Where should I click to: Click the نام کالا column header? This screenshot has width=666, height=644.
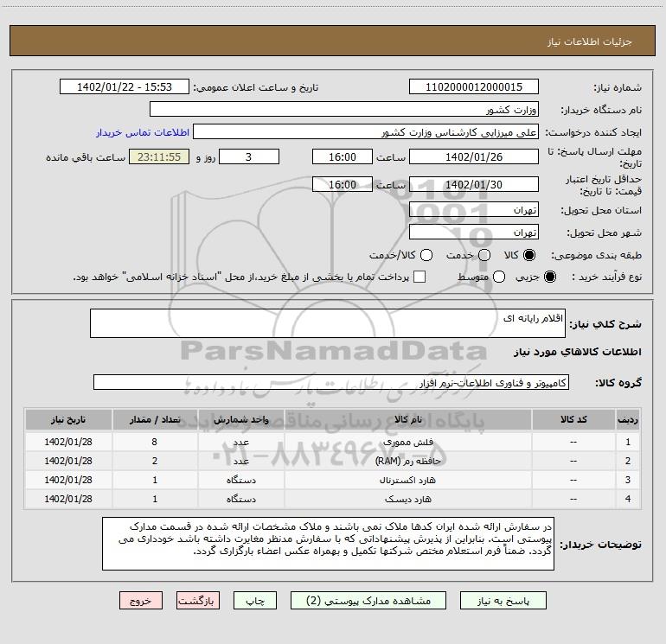(407, 419)
